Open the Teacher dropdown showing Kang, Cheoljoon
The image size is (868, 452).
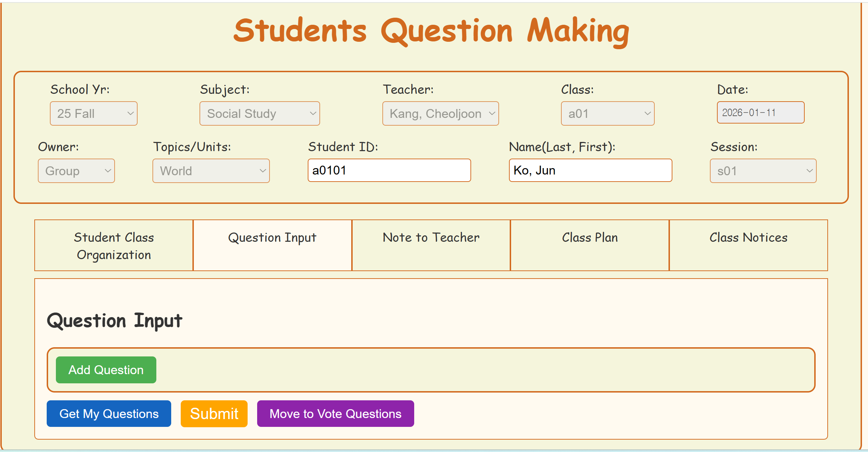440,113
